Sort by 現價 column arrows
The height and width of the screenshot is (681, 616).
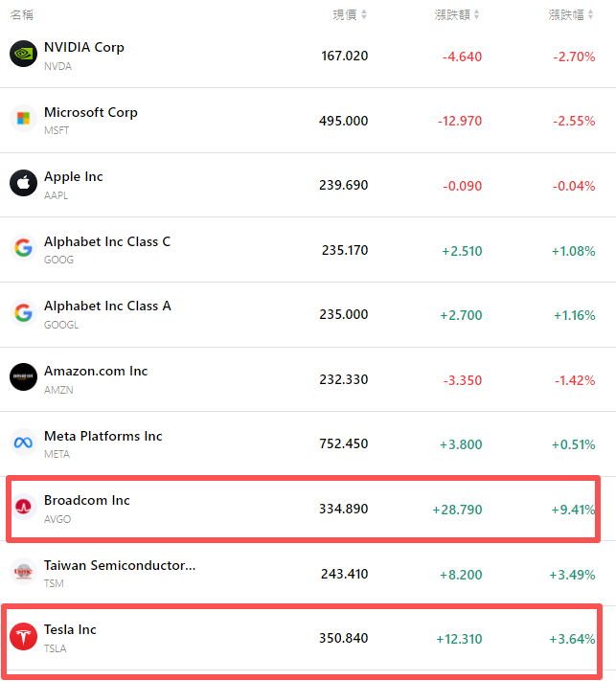(364, 14)
